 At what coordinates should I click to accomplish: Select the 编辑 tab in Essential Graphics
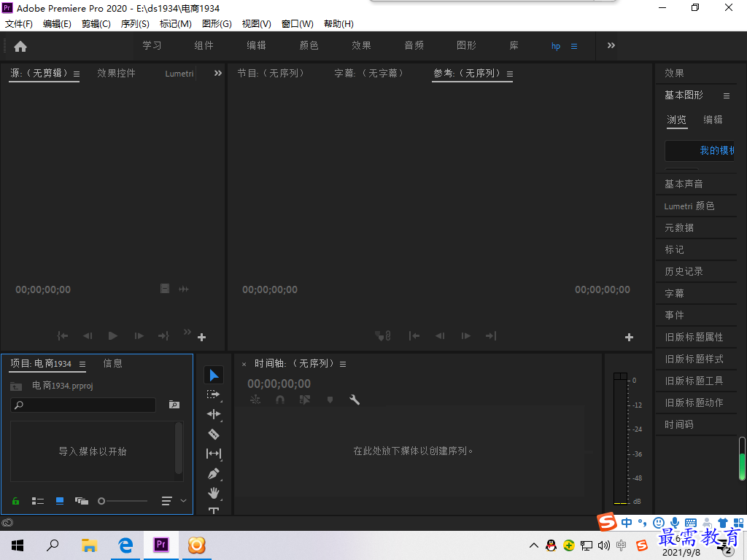pyautogui.click(x=713, y=120)
